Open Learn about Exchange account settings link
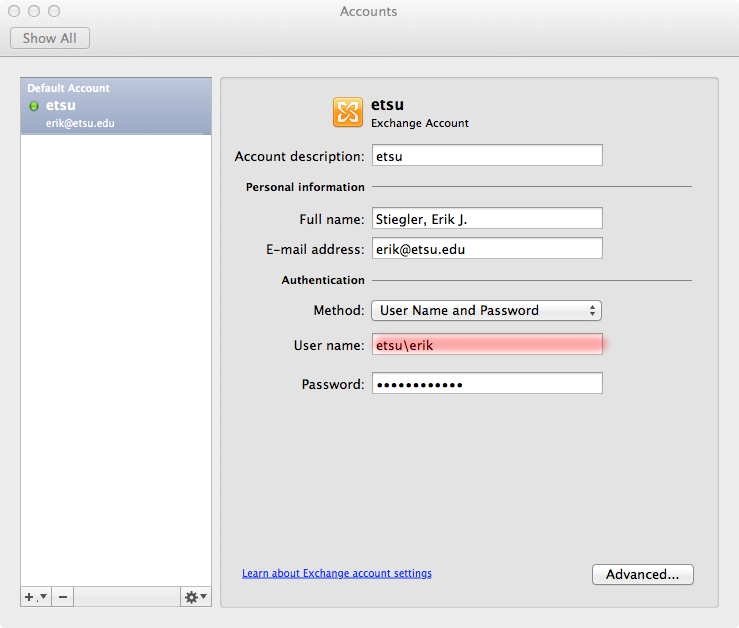This screenshot has height=628, width=739. click(337, 573)
